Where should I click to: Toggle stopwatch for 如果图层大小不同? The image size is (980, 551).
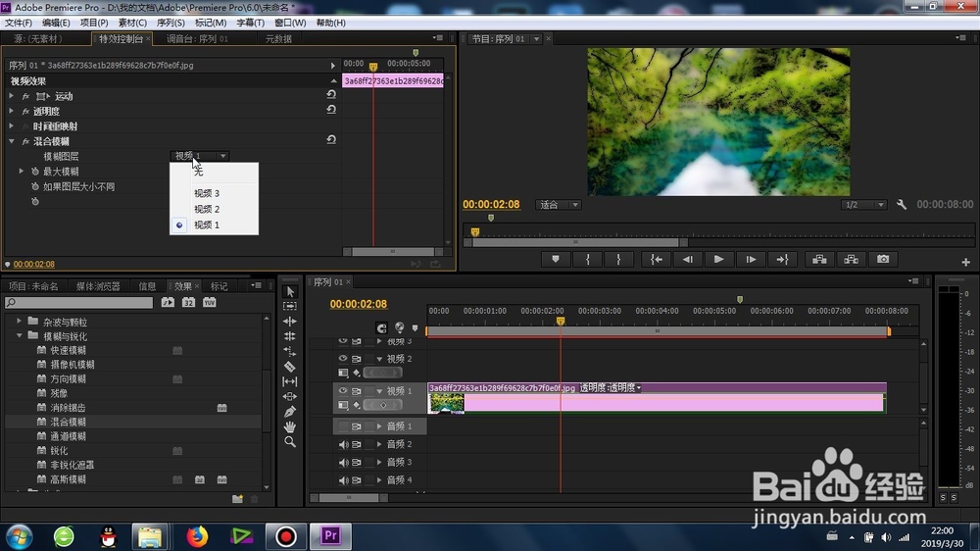click(35, 186)
